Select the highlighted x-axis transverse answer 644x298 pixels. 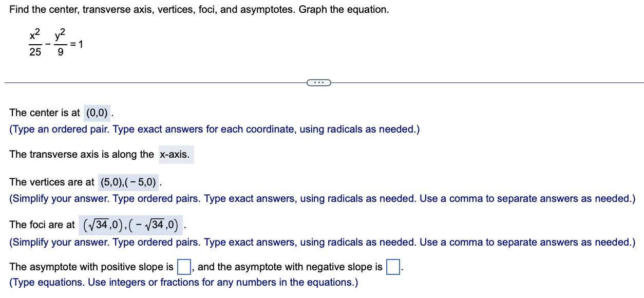175,154
